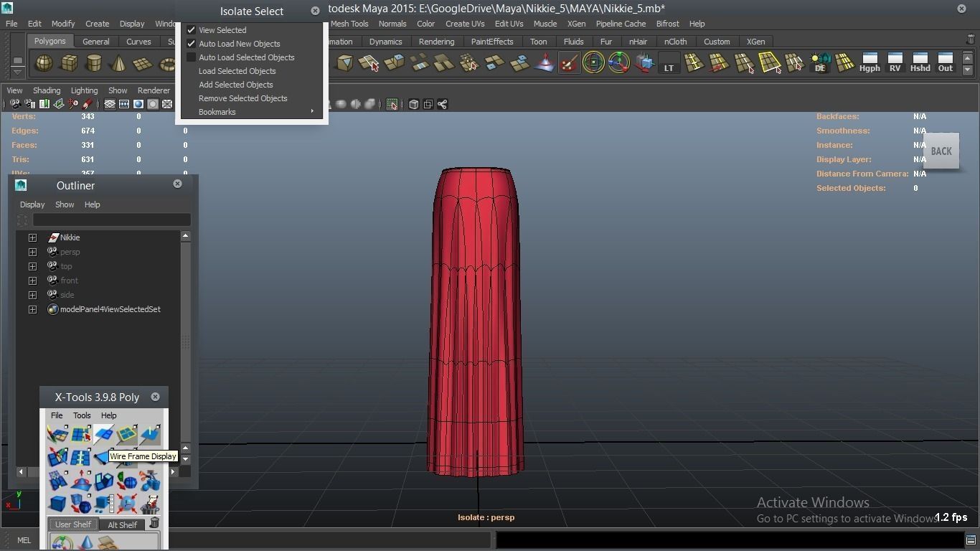980x551 pixels.
Task: Click the grid toggle icon in panel toolbar
Action: click(x=110, y=104)
